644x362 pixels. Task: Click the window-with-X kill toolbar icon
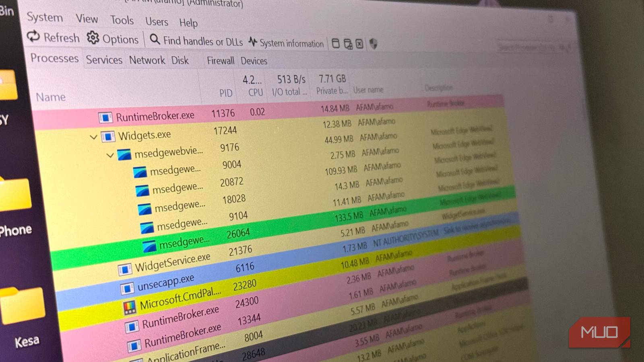(359, 44)
